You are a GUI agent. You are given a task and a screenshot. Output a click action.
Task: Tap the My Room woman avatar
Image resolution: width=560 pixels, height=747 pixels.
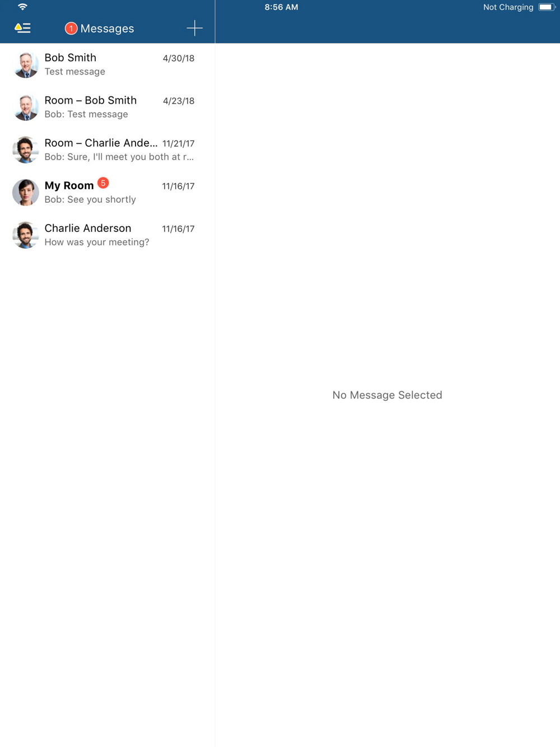(x=26, y=193)
